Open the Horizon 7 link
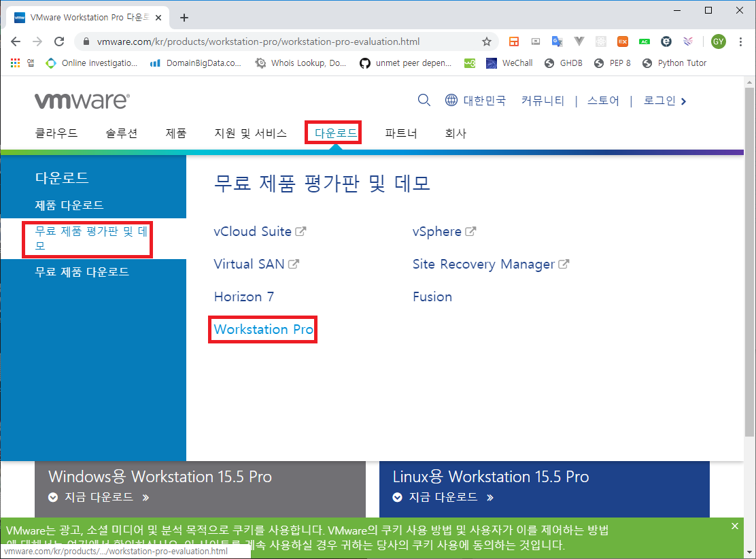This screenshot has width=756, height=559. (244, 297)
